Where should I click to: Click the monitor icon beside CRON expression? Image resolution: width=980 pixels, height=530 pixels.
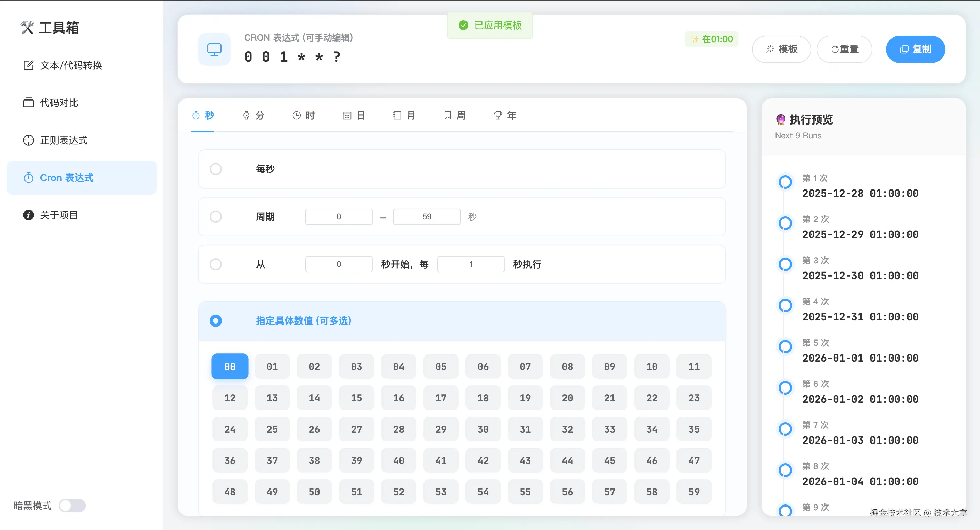(x=214, y=49)
